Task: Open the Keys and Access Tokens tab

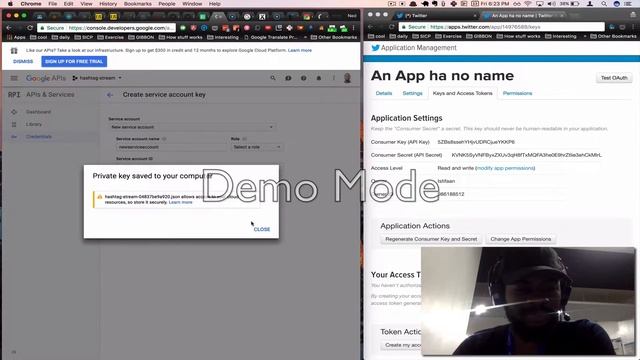Action: (462, 93)
